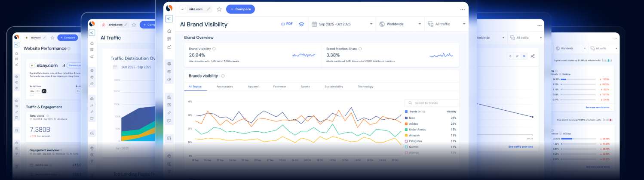Open the graduation cap learn icon

pyautogui.click(x=301, y=24)
